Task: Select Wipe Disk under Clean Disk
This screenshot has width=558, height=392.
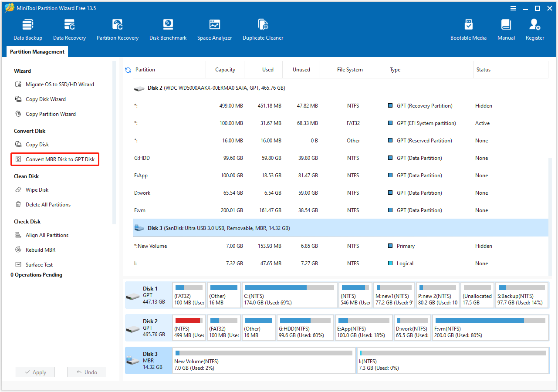Action: (37, 189)
